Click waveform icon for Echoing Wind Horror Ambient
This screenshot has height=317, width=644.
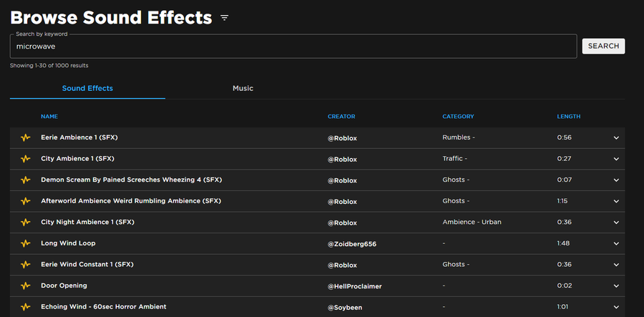coord(26,307)
